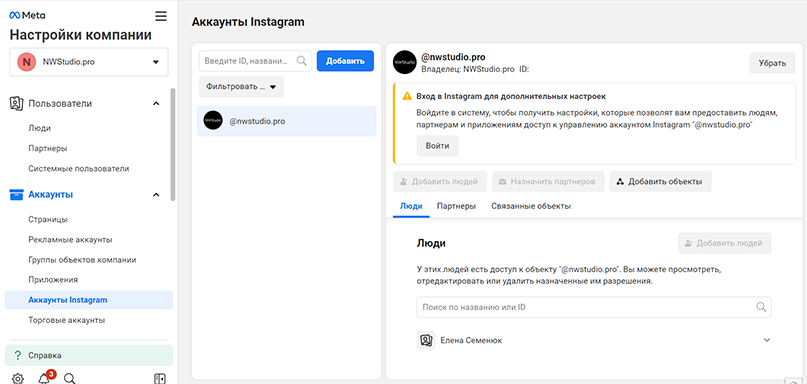Click the blue Добавить button
807x384 pixels.
click(x=345, y=61)
